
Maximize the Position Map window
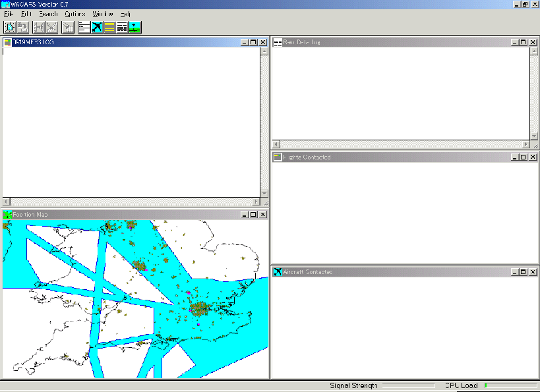253,215
